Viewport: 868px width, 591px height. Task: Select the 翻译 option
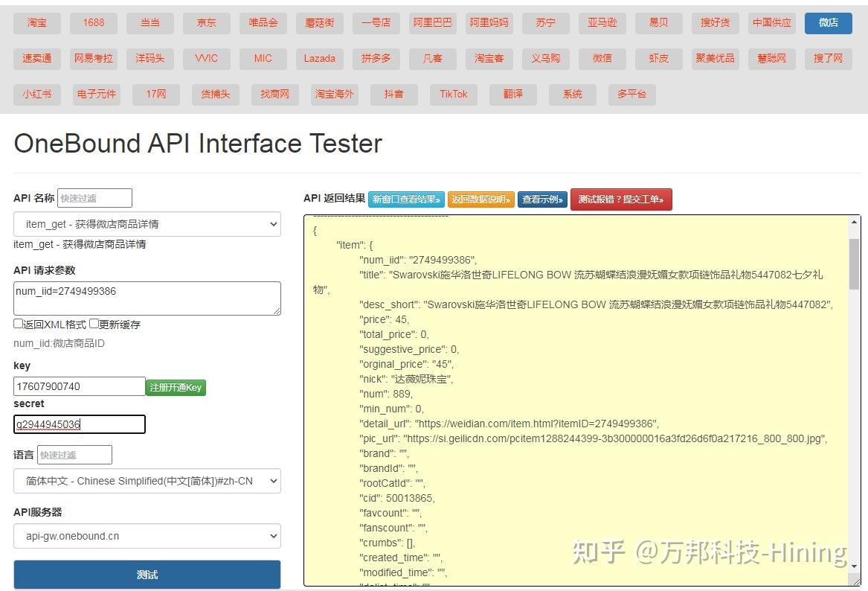coord(512,95)
